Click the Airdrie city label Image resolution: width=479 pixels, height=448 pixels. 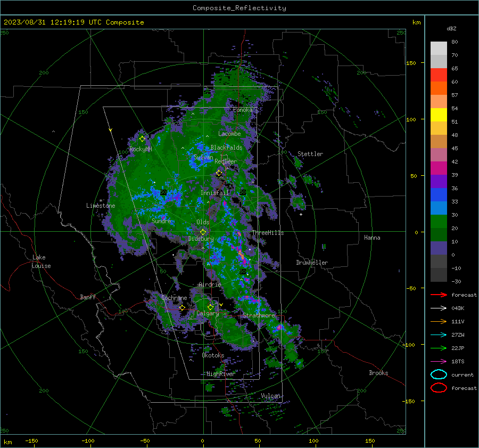tap(210, 284)
